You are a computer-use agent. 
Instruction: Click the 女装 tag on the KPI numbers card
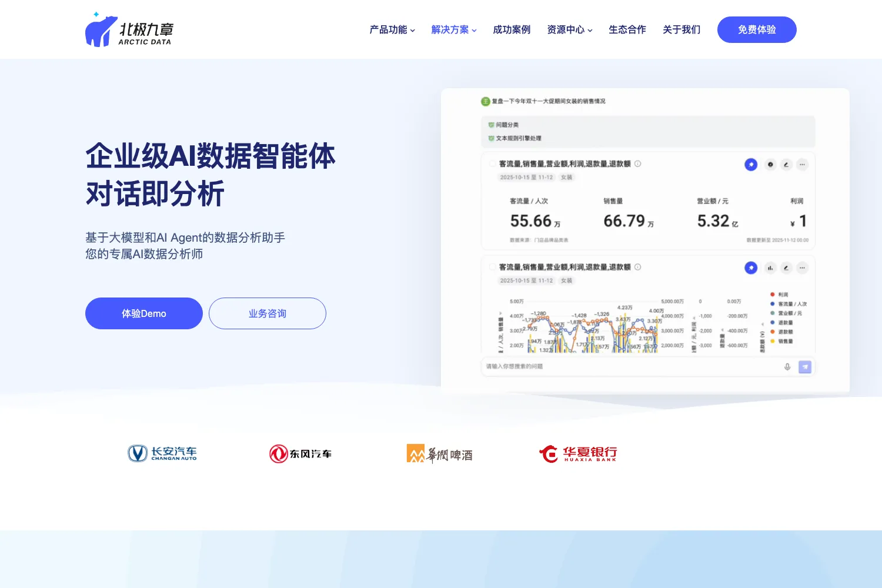pyautogui.click(x=566, y=177)
